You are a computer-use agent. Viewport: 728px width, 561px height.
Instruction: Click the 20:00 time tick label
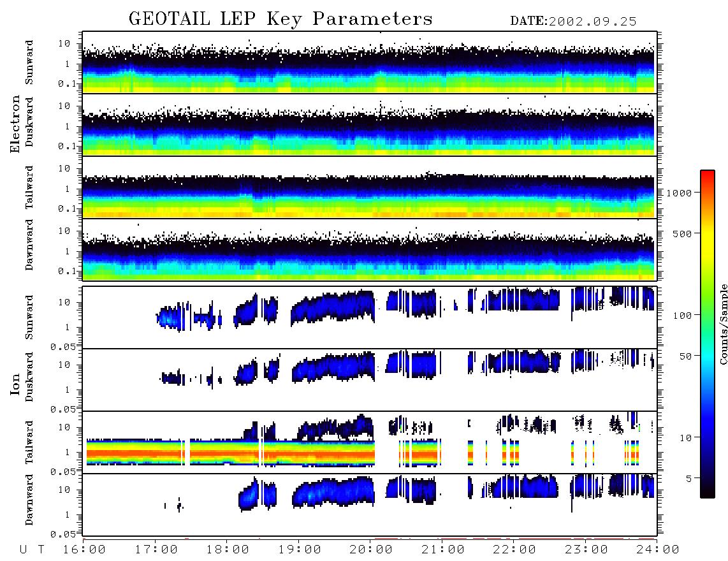tap(371, 550)
